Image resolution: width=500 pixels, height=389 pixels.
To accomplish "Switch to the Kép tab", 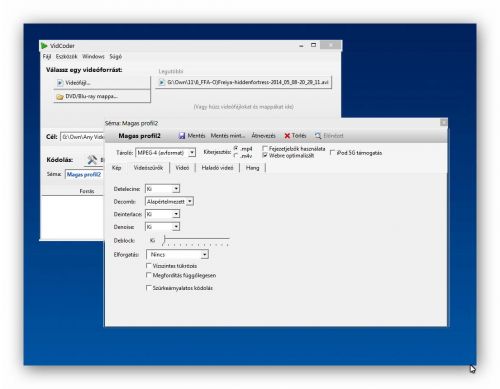I will 116,168.
